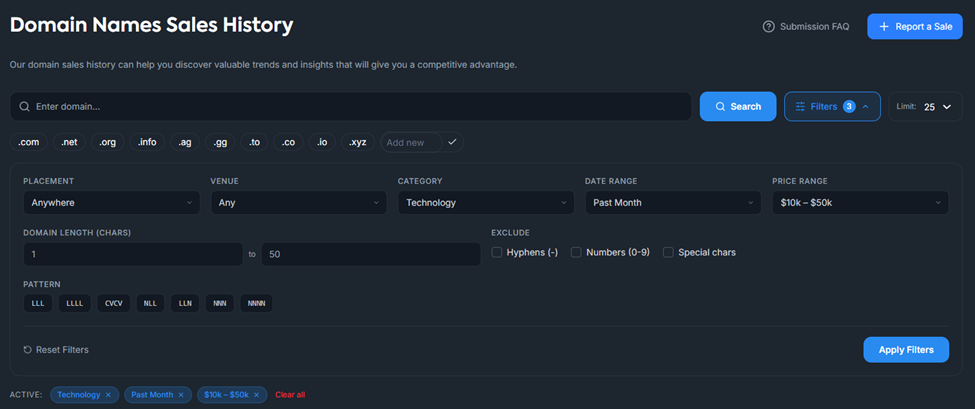
Task: Select the .xyz extension chip
Action: [x=357, y=142]
